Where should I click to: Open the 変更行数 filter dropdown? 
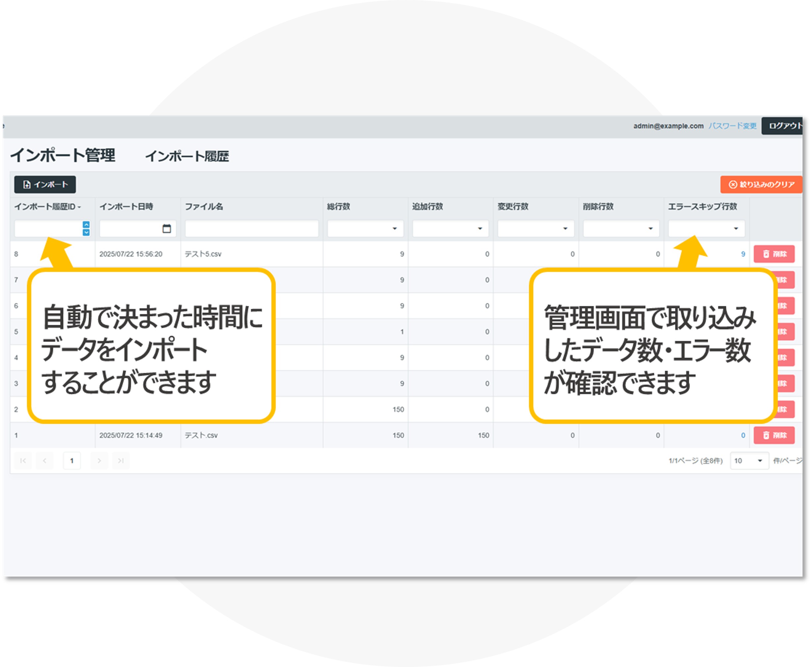pyautogui.click(x=565, y=229)
